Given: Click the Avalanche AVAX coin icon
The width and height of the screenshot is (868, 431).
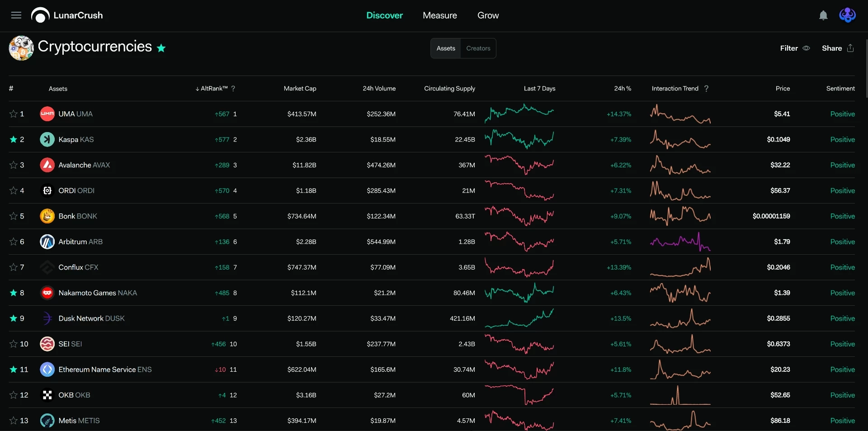Looking at the screenshot, I should 47,165.
